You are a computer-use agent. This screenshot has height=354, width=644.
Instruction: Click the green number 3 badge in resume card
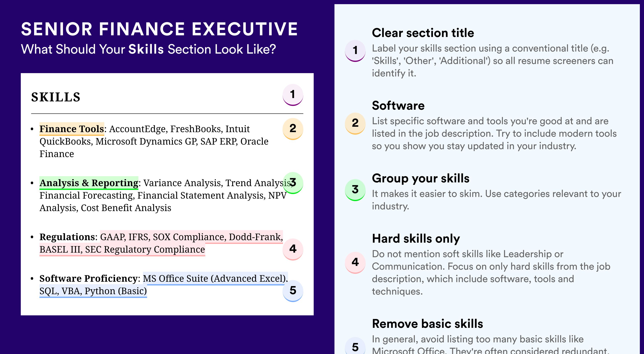pyautogui.click(x=293, y=183)
